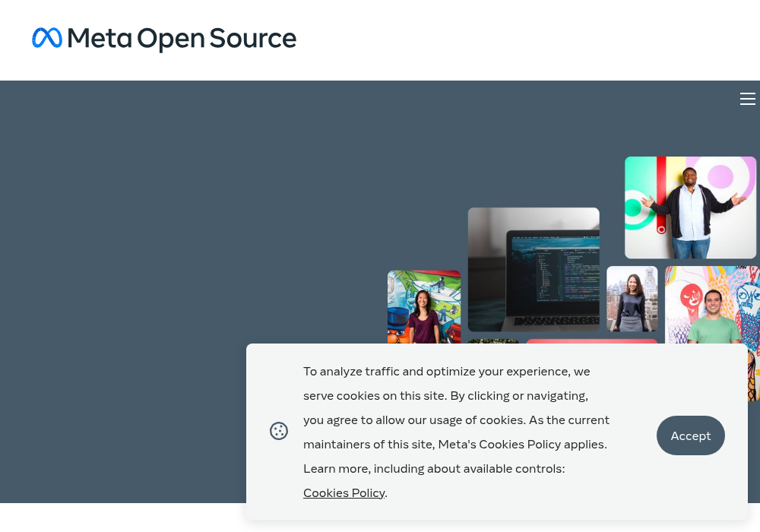
Task: Click the text 'Learn more, including about available controls:'
Action: [x=434, y=469]
